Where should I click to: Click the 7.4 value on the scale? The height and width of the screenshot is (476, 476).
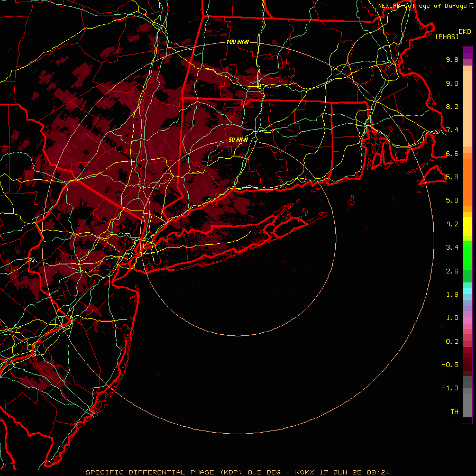pyautogui.click(x=452, y=130)
